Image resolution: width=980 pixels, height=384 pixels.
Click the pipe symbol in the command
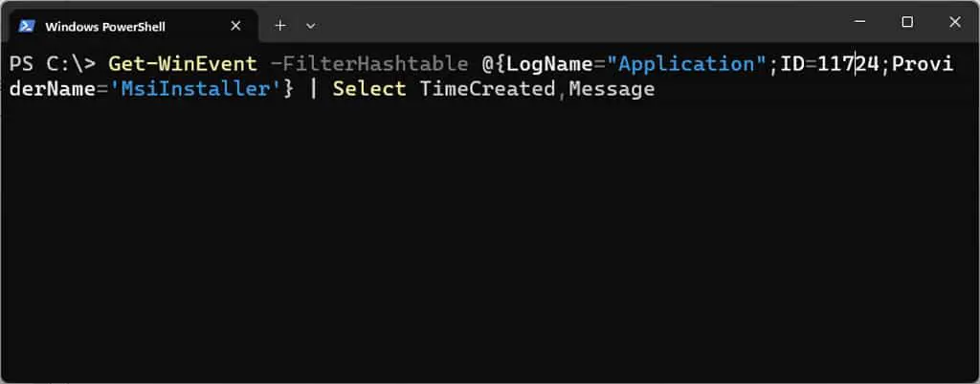(x=313, y=89)
